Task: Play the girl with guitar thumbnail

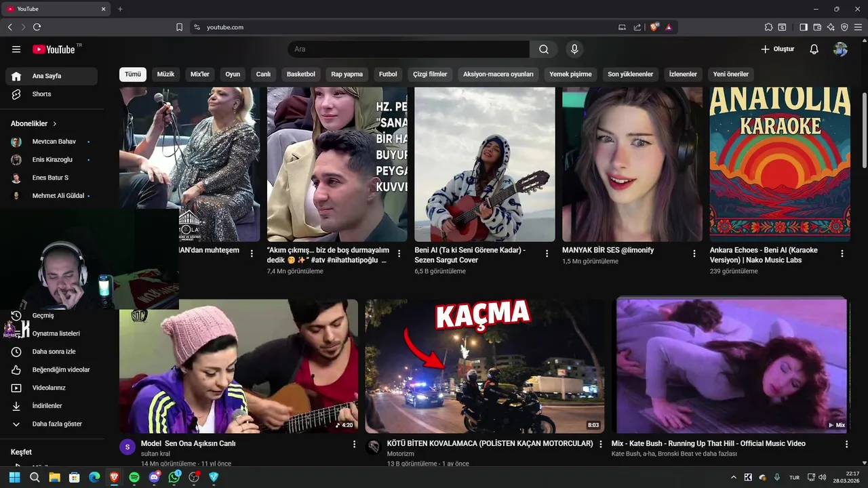Action: [485, 164]
